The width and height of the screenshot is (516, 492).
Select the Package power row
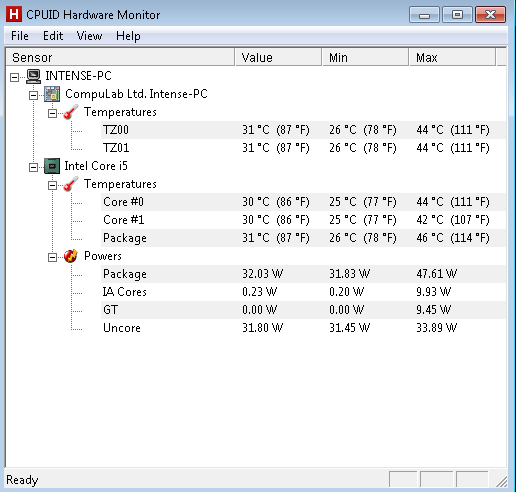(x=303, y=274)
